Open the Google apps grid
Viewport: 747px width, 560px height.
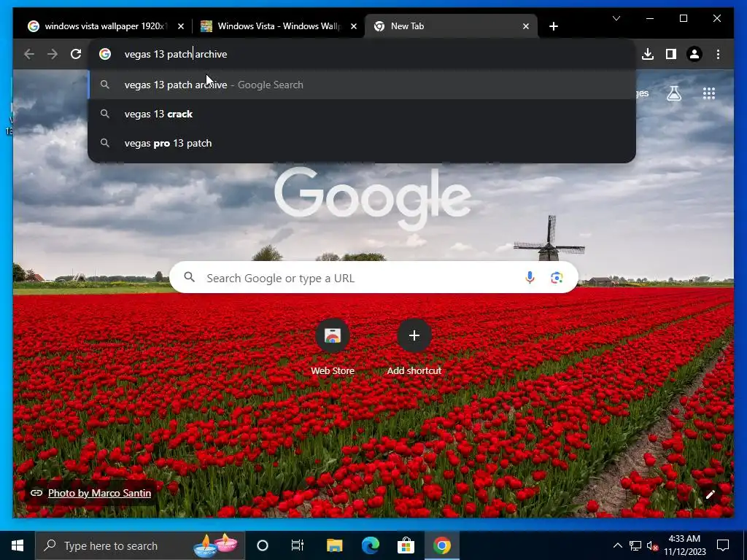(x=709, y=94)
